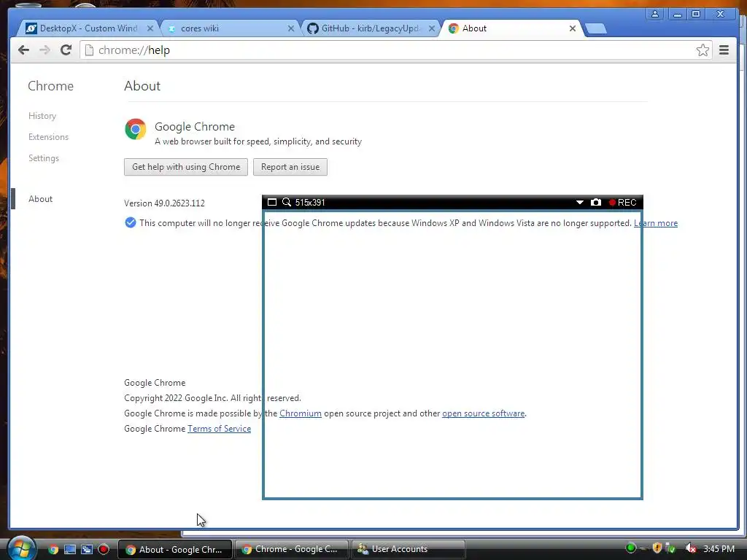
Task: Click the 3:45 PM clock
Action: click(x=719, y=549)
